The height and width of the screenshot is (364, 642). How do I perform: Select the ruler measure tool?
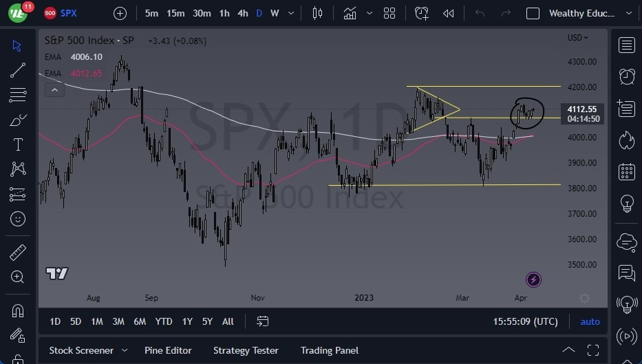18,253
